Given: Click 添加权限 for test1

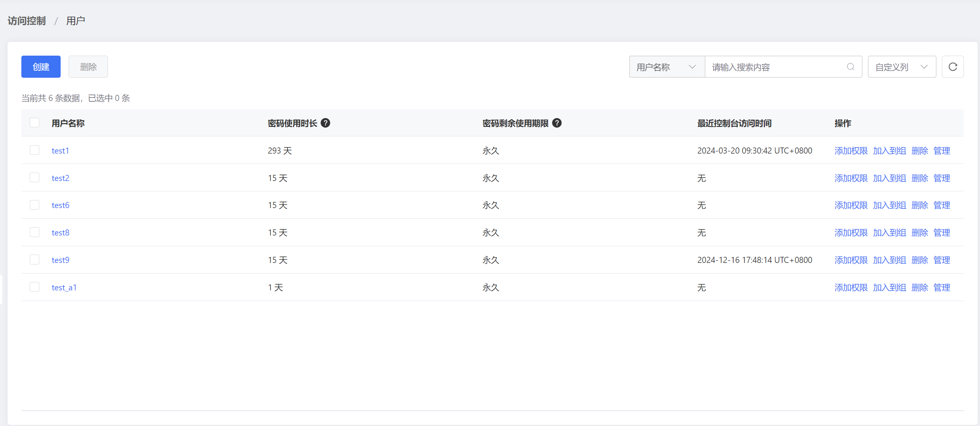Looking at the screenshot, I should [x=851, y=151].
